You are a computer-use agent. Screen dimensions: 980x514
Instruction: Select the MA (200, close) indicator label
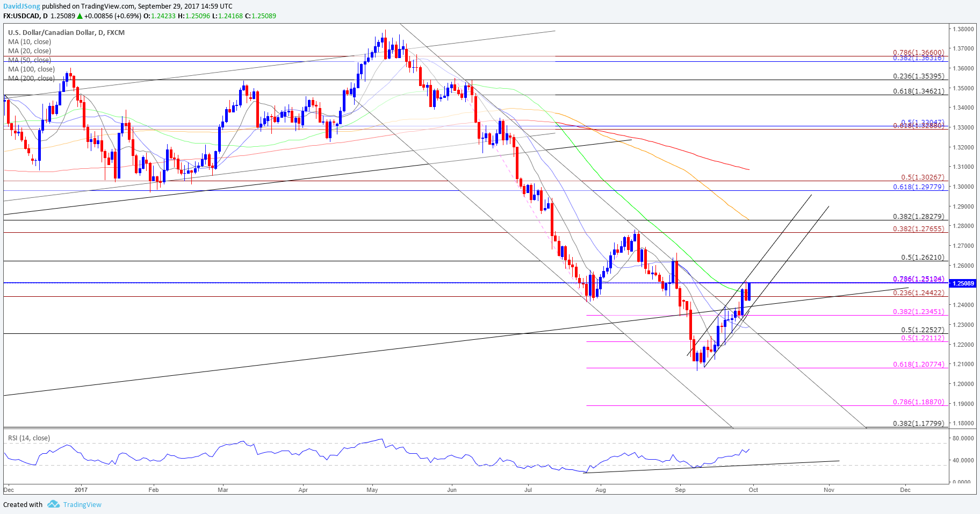(31, 78)
